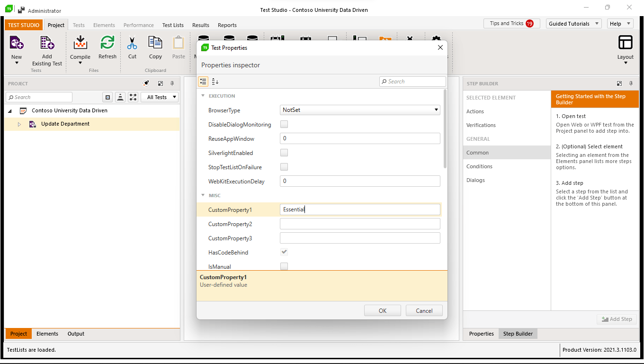The image size is (644, 364).
Task: Click the Add Existing Test icon
Action: 47,43
